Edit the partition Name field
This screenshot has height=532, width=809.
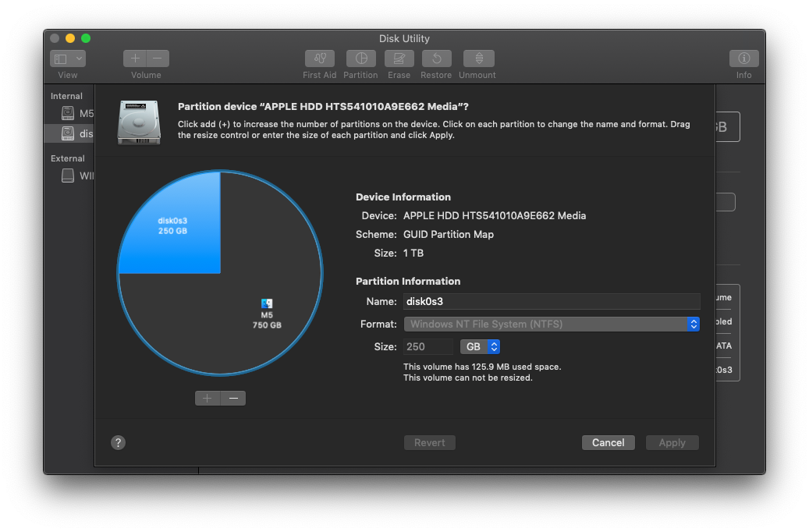click(552, 301)
